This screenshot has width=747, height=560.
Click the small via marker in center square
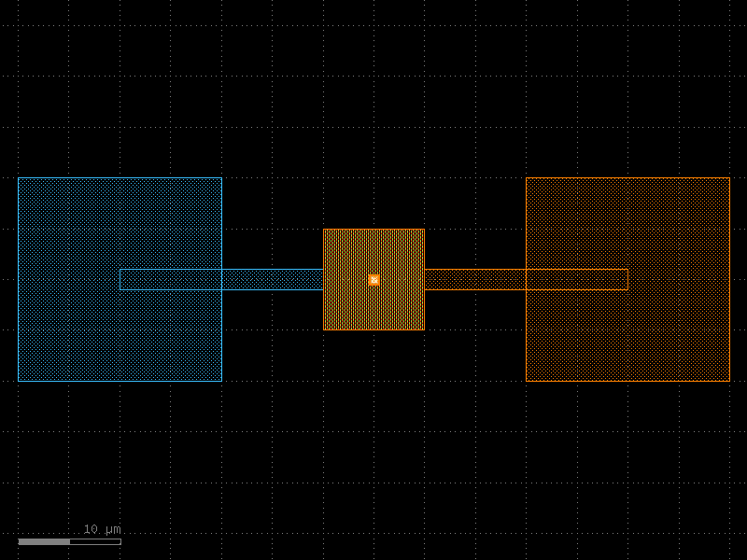pos(374,279)
